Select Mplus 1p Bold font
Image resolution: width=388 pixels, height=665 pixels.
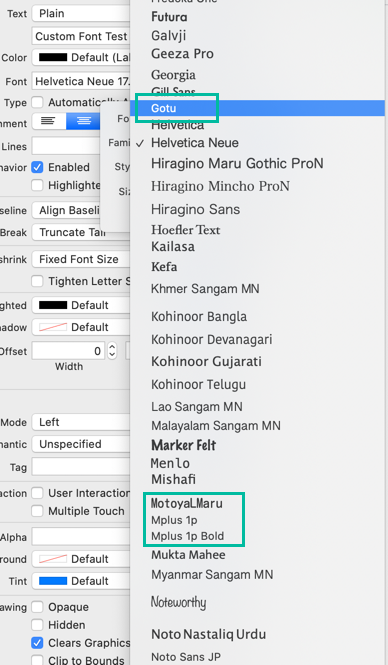(187, 536)
